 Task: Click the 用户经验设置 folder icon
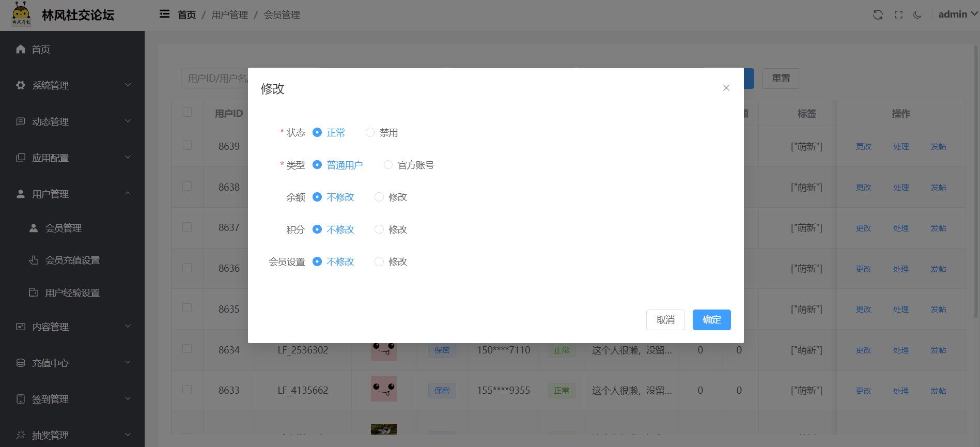click(34, 292)
